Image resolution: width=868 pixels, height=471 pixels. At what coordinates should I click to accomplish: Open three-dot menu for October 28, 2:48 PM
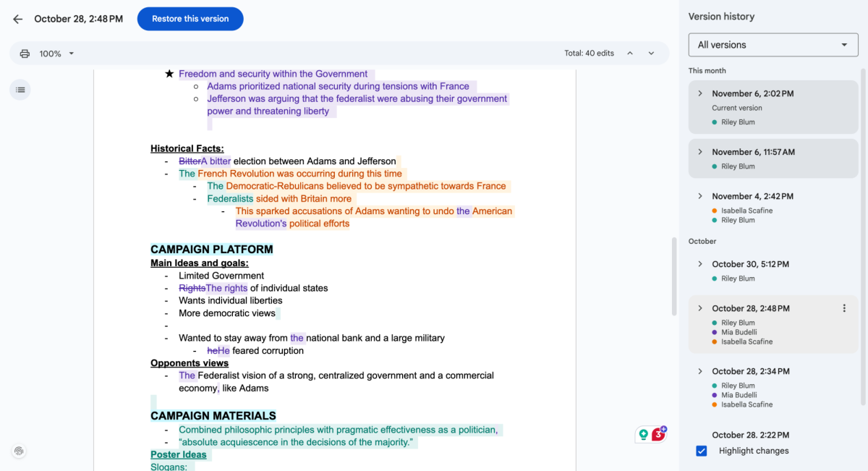point(844,308)
